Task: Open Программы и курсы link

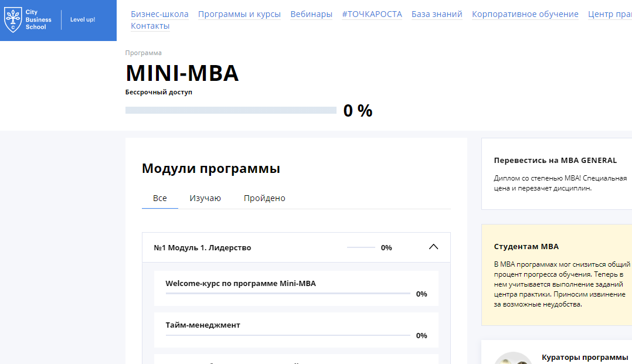Action: (239, 14)
